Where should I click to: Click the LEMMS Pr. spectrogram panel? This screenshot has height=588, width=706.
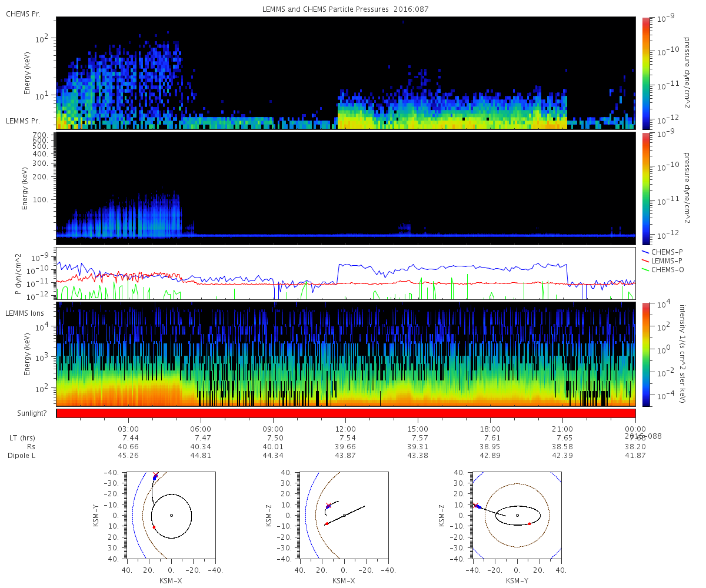(x=346, y=188)
